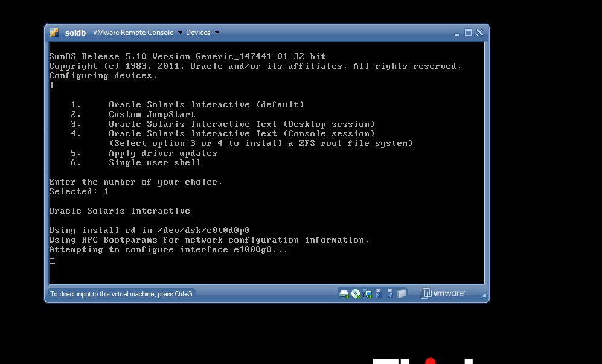Click the vmware logo in status bar
Image resolution: width=602 pixels, height=364 pixels.
443,293
